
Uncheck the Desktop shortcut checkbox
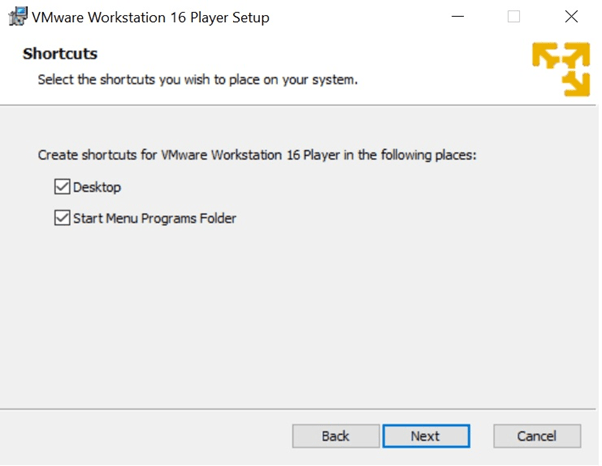tap(62, 187)
